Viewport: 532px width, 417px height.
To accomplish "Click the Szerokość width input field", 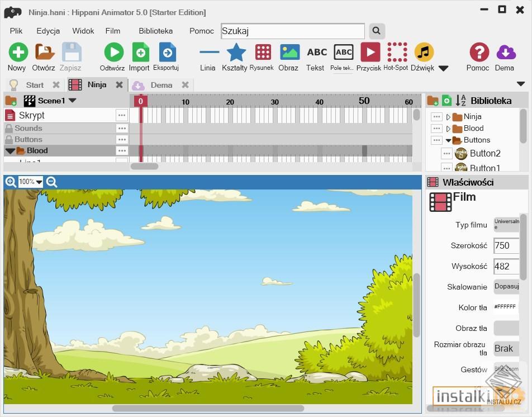I will (506, 245).
